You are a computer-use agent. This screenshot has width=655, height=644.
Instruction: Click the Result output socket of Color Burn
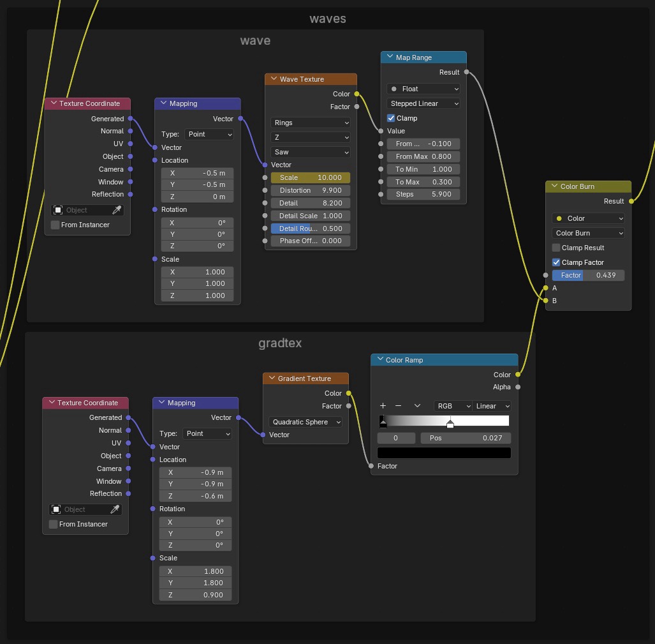[x=631, y=202]
